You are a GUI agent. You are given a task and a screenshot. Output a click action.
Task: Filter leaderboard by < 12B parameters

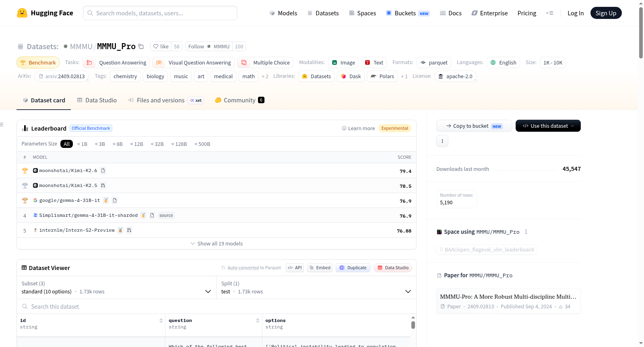click(x=137, y=144)
